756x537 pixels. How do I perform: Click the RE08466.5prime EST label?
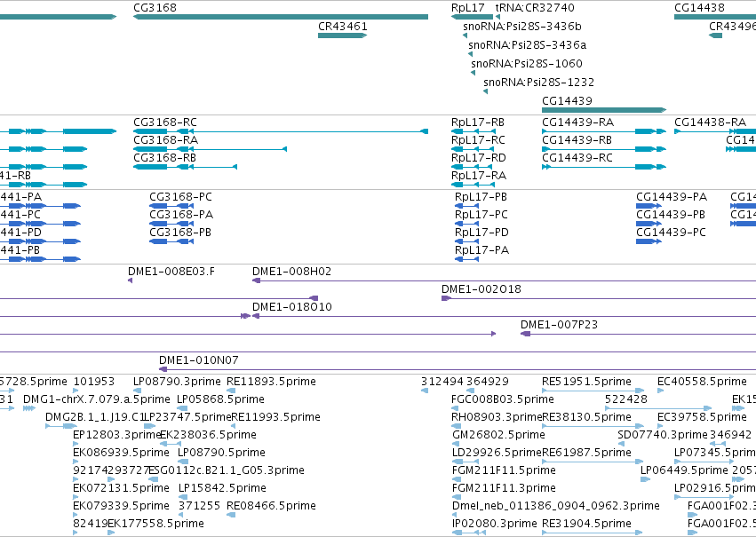pos(272,506)
